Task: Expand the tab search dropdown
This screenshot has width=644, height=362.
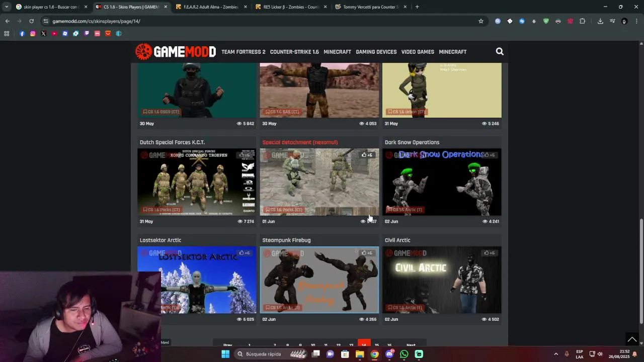Action: [x=7, y=7]
